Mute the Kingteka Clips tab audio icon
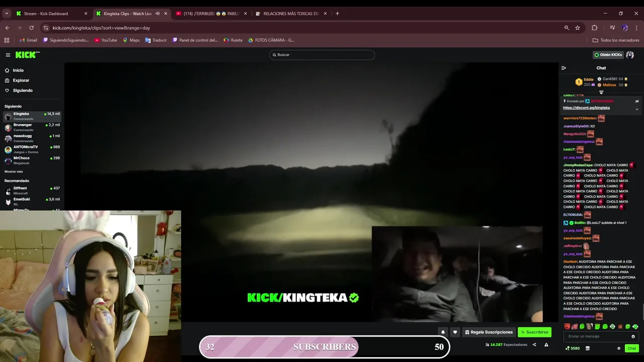The width and height of the screenshot is (644, 362). tap(157, 14)
